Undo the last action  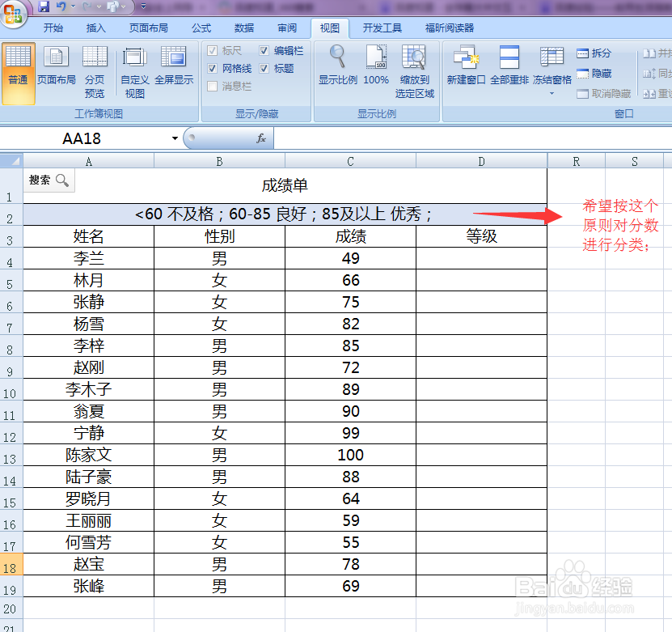61,6
